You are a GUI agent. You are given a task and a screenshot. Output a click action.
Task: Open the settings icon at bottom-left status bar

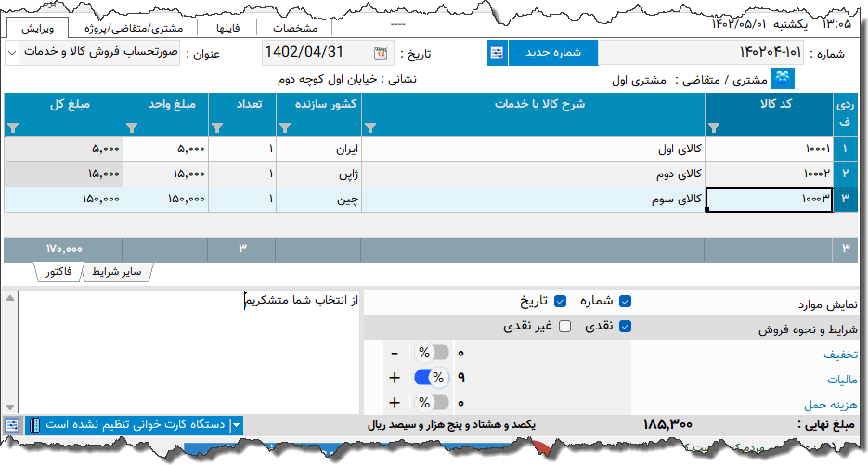[x=12, y=425]
